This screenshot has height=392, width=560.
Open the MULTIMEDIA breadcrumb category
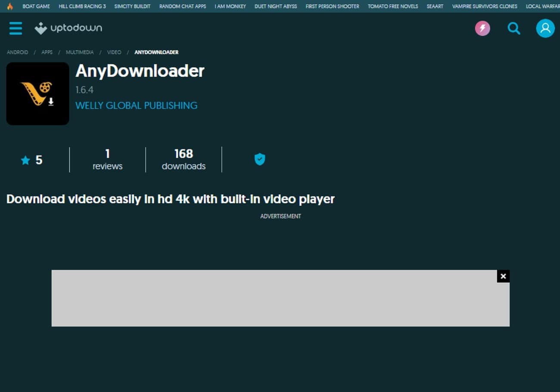click(79, 52)
